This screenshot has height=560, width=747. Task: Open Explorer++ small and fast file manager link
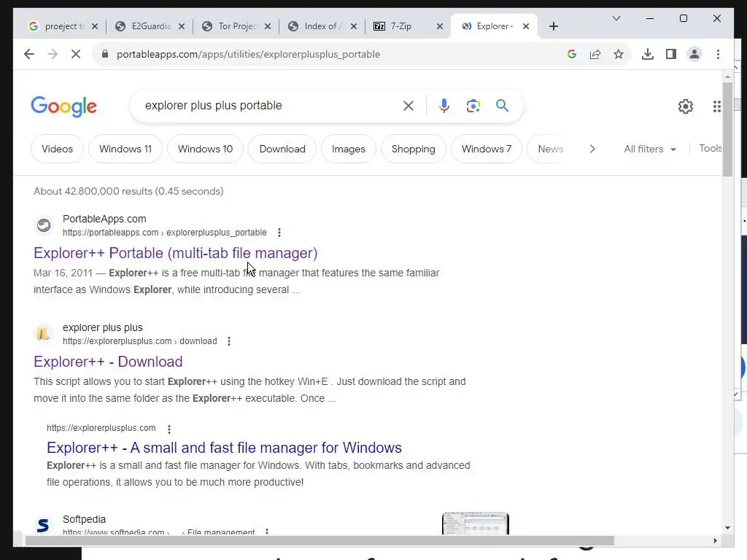(x=224, y=448)
